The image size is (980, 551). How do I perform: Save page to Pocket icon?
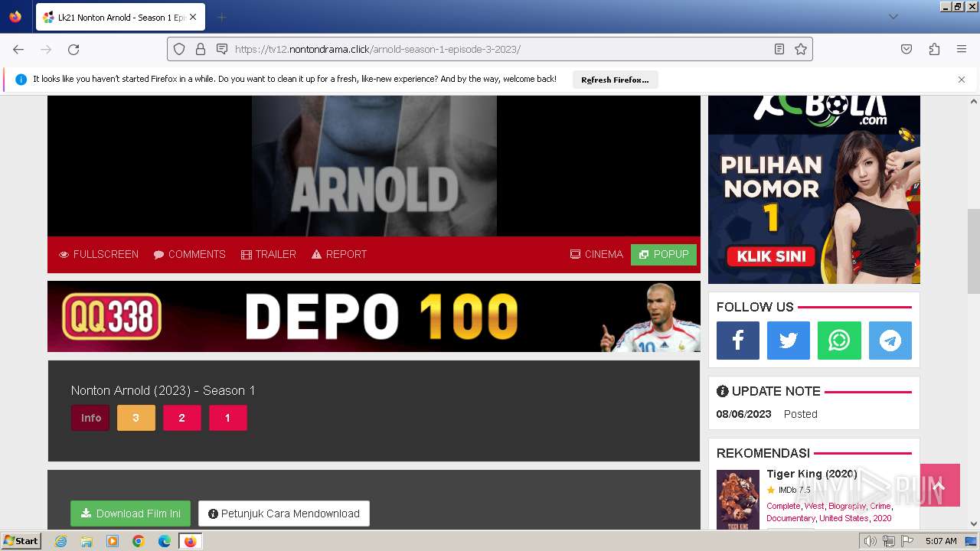click(906, 49)
